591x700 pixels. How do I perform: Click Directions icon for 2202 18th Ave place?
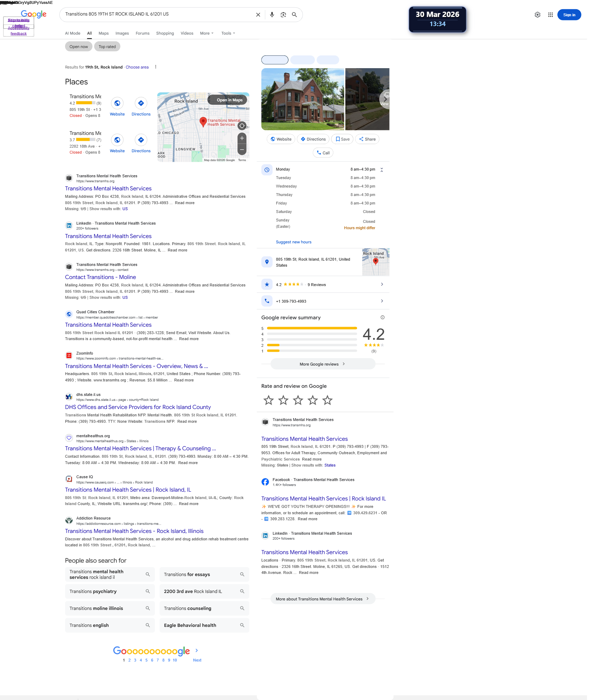pyautogui.click(x=141, y=140)
